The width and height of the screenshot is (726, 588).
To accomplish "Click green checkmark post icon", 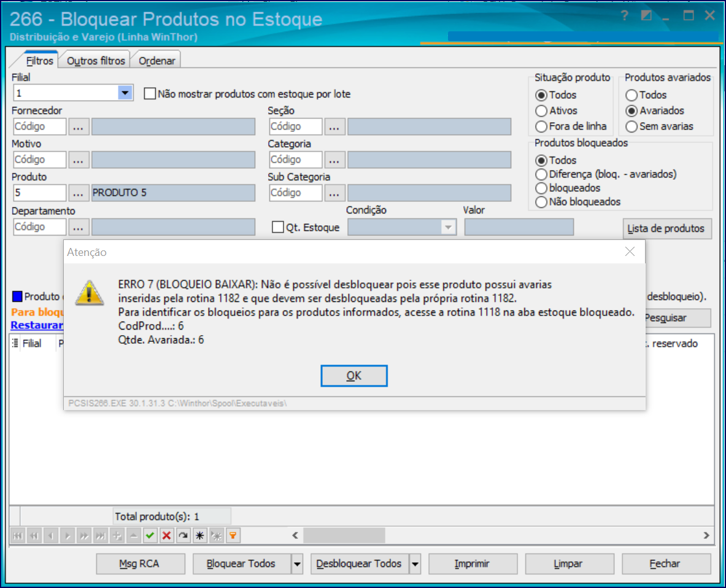I will click(150, 536).
